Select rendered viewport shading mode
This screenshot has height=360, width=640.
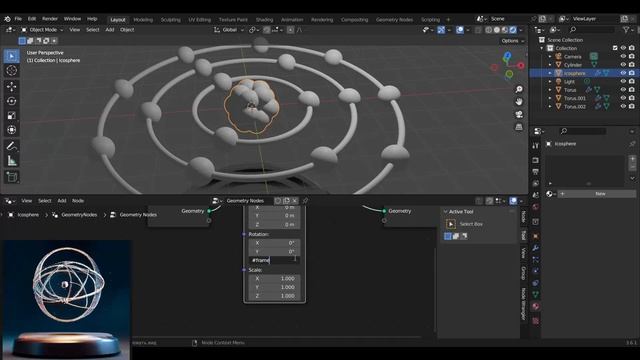point(513,30)
